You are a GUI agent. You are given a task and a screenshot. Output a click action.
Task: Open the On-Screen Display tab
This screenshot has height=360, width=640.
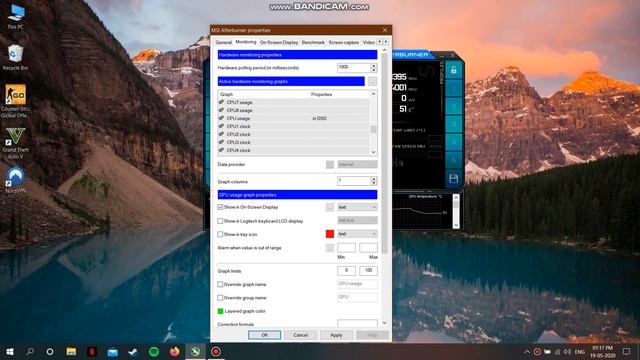[279, 42]
